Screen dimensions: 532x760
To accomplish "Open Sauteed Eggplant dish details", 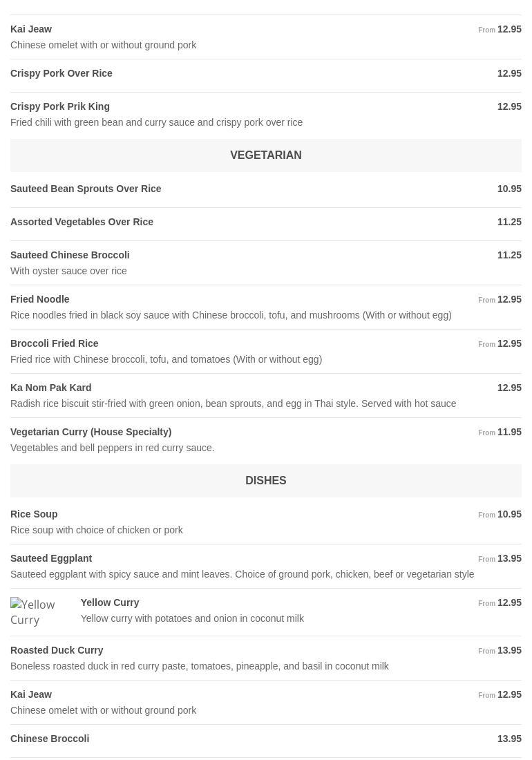I will (x=51, y=558).
